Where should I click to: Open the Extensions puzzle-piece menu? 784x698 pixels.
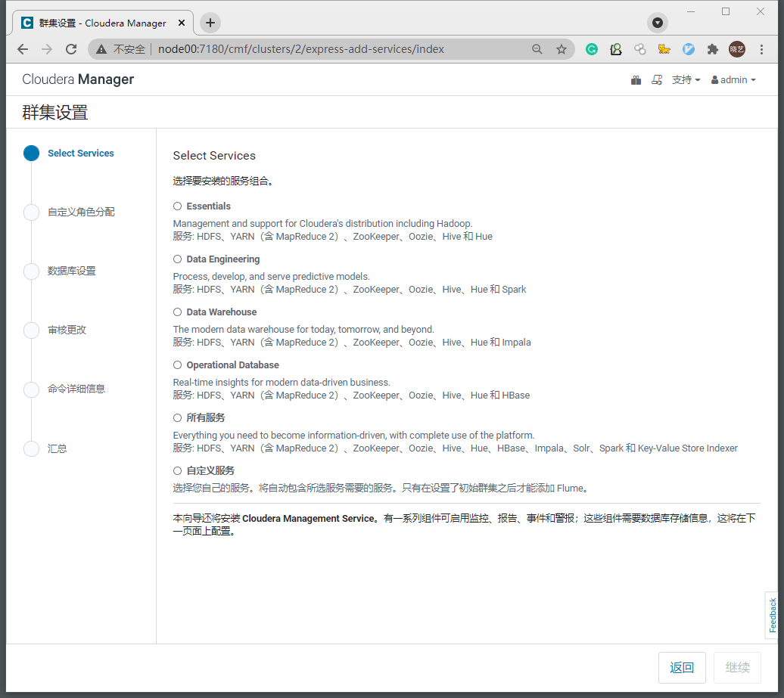[x=713, y=49]
